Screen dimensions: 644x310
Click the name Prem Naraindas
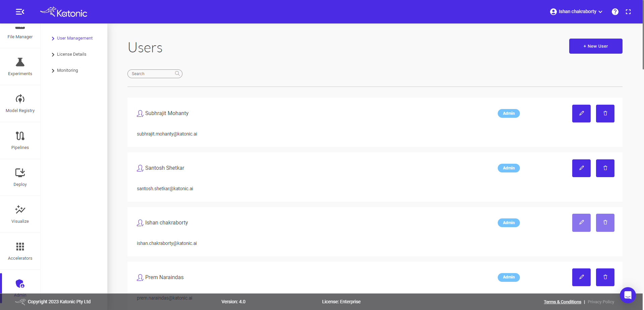164,277
